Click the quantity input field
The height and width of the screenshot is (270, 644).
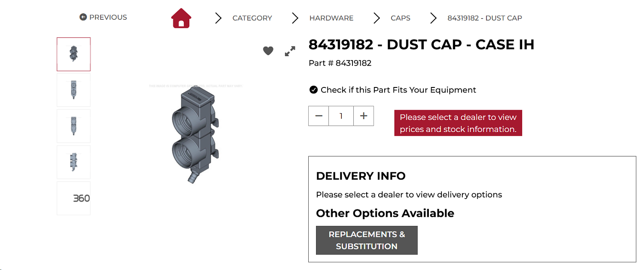[x=341, y=116]
